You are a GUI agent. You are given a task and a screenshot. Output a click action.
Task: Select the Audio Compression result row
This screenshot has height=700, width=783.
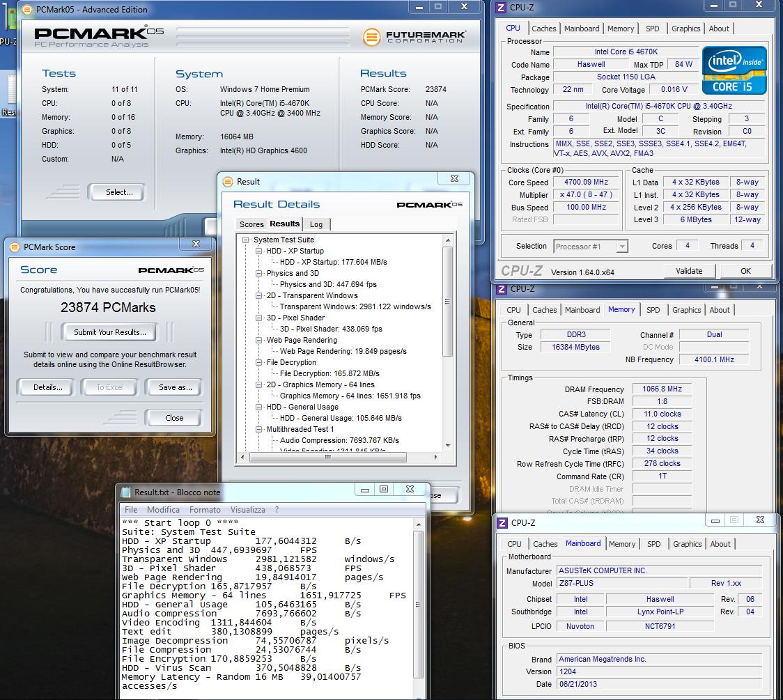339,440
